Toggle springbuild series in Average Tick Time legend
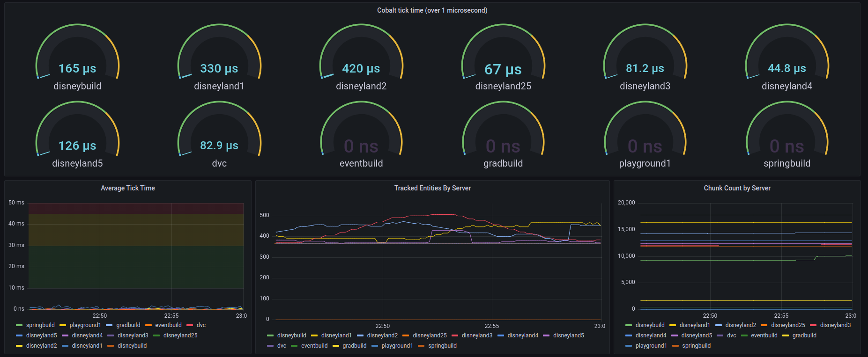 tap(40, 325)
